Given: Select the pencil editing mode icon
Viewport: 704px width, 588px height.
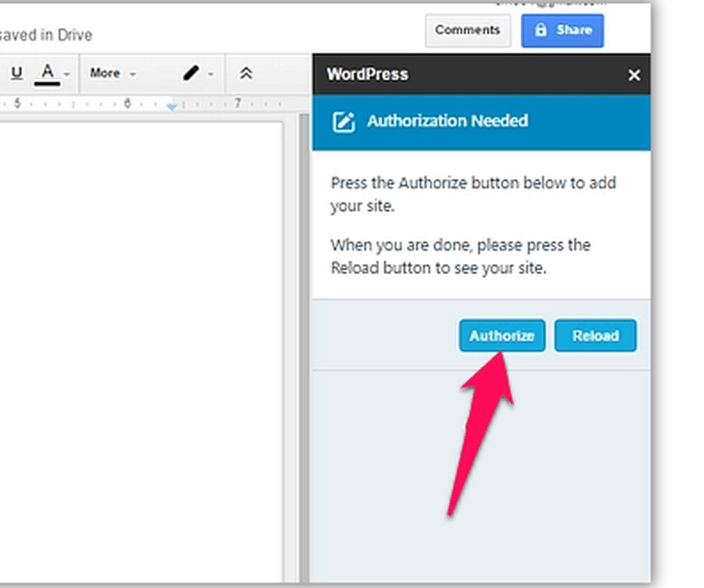Looking at the screenshot, I should point(191,73).
